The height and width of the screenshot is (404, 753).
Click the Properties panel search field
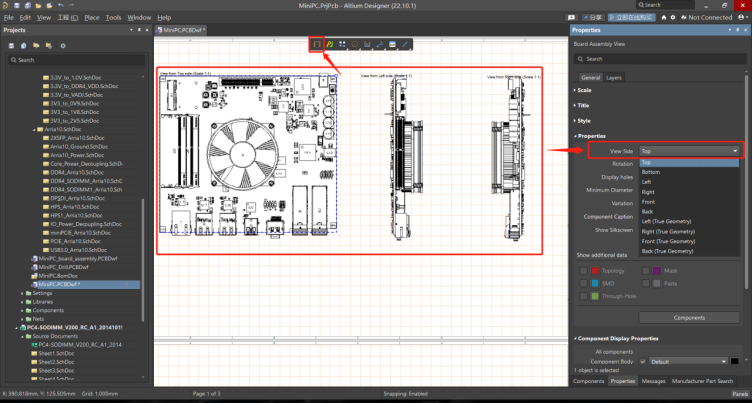[x=660, y=59]
